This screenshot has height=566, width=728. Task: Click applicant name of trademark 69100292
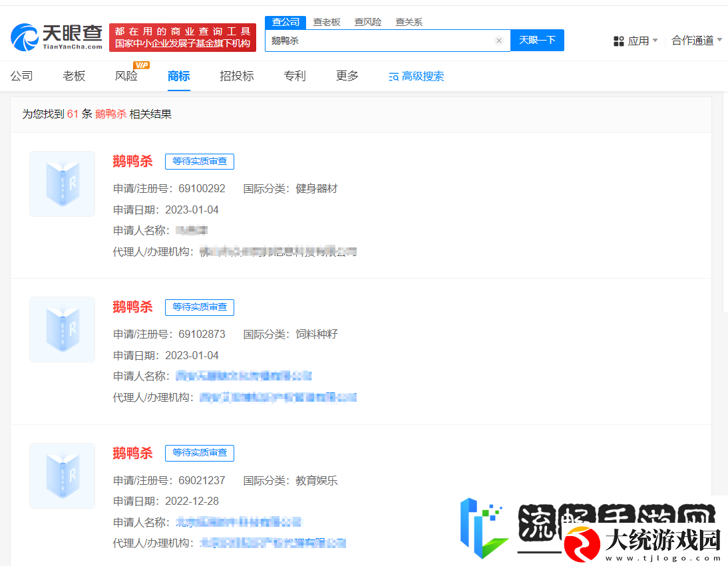[192, 230]
